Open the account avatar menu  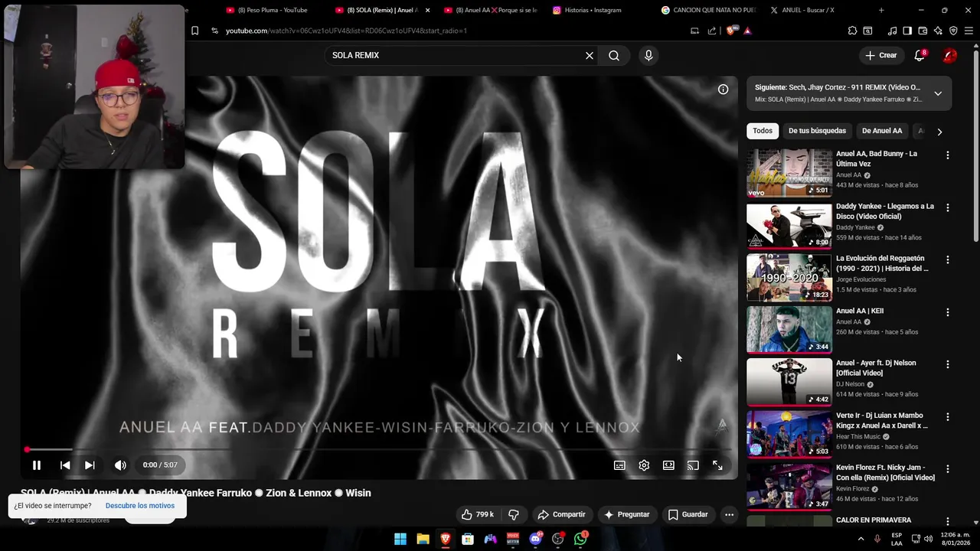coord(949,55)
